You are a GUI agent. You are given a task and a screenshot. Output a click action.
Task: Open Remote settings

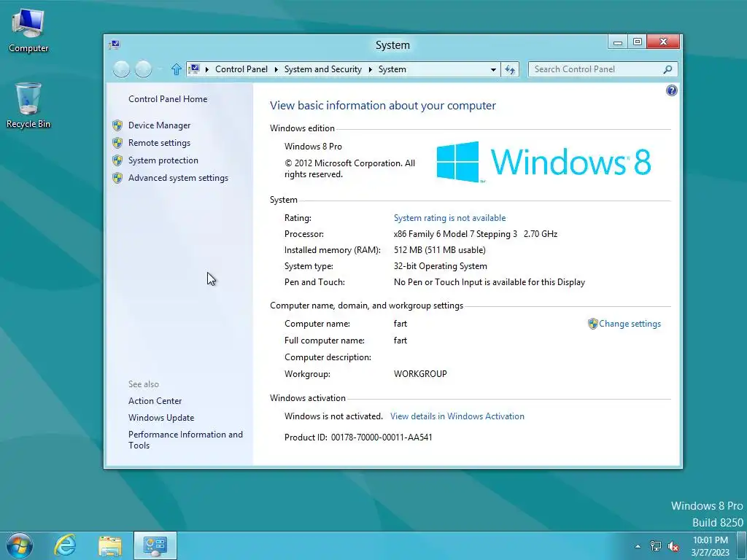[x=159, y=143]
